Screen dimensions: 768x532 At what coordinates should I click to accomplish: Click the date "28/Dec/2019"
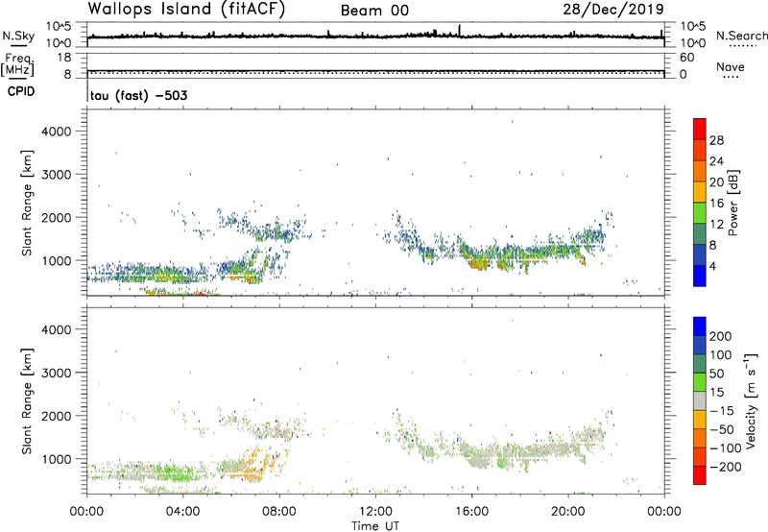coord(613,10)
